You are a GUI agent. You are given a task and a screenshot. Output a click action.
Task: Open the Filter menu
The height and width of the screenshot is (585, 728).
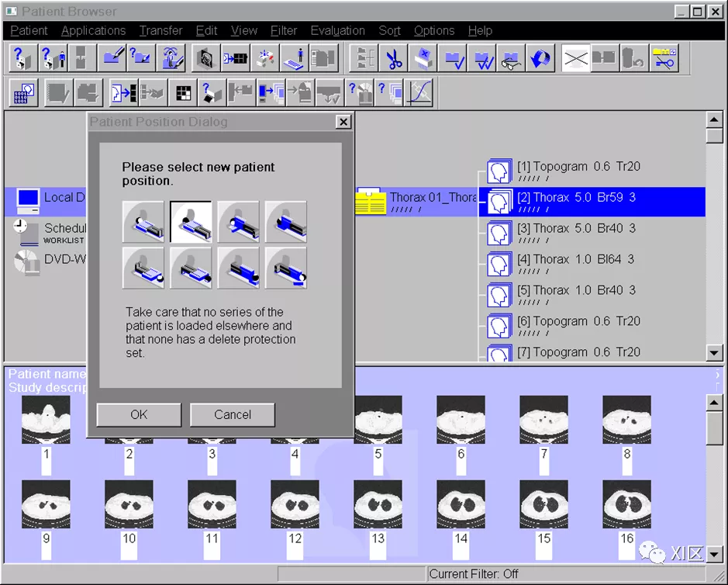tap(284, 30)
